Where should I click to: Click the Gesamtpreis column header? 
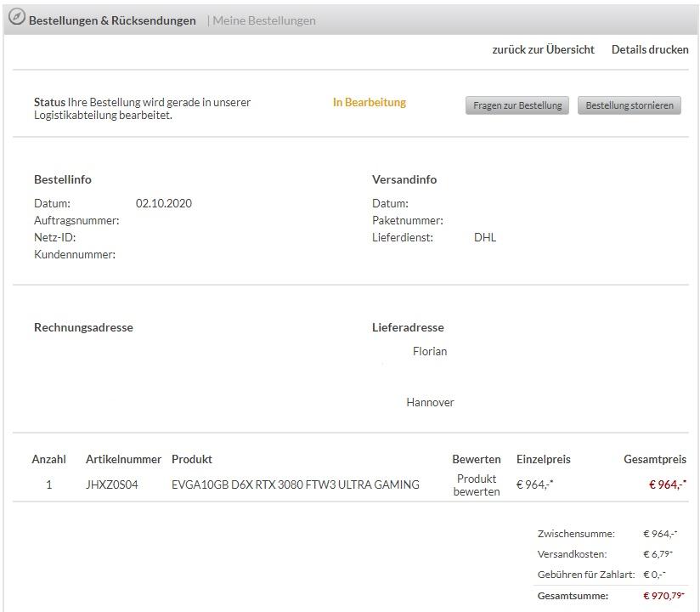[655, 459]
